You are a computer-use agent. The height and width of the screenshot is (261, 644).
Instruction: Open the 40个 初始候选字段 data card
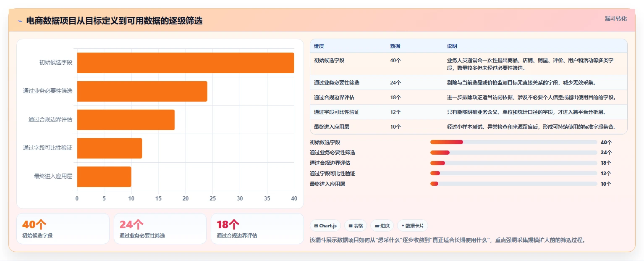point(63,229)
